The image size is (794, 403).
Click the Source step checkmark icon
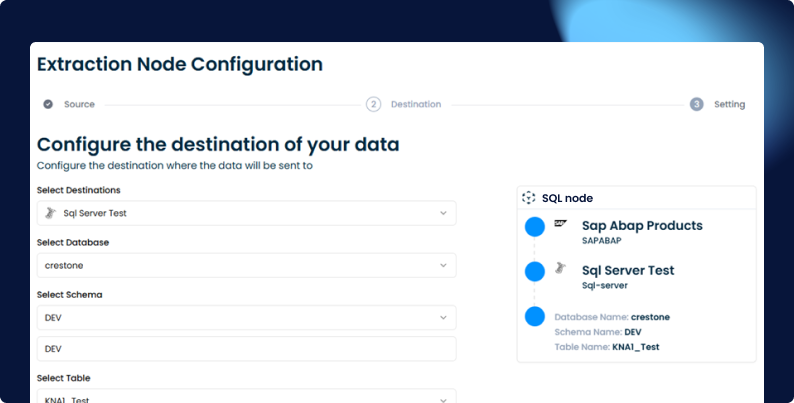pos(48,104)
